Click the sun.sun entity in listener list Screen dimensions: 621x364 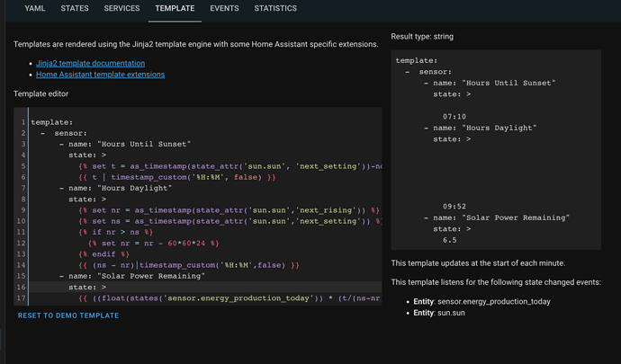point(439,313)
